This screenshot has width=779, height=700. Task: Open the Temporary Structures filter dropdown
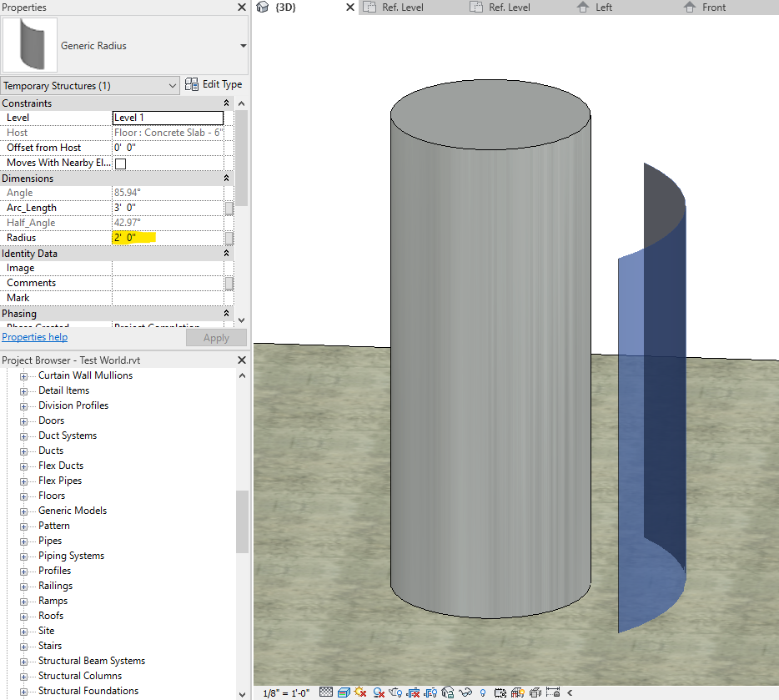173,85
